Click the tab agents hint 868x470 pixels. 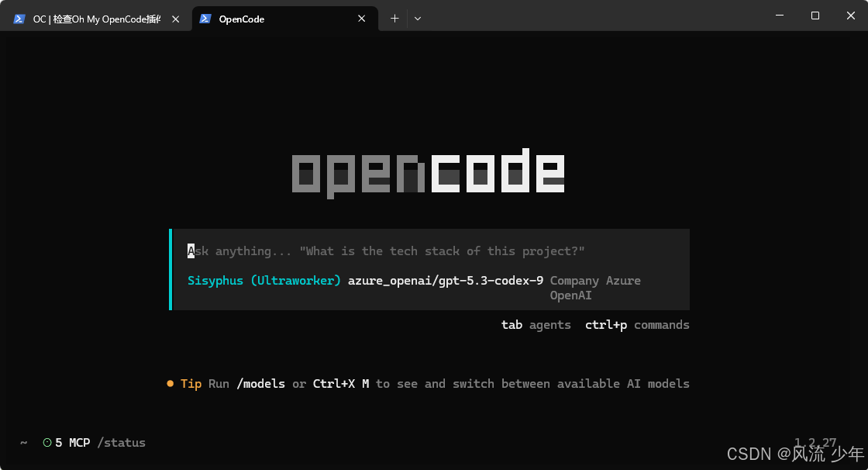536,325
